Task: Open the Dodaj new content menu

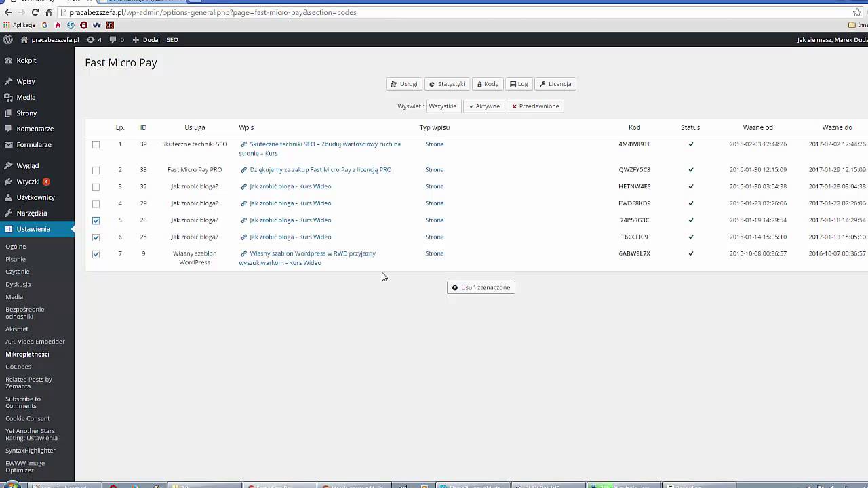Action: pos(146,39)
